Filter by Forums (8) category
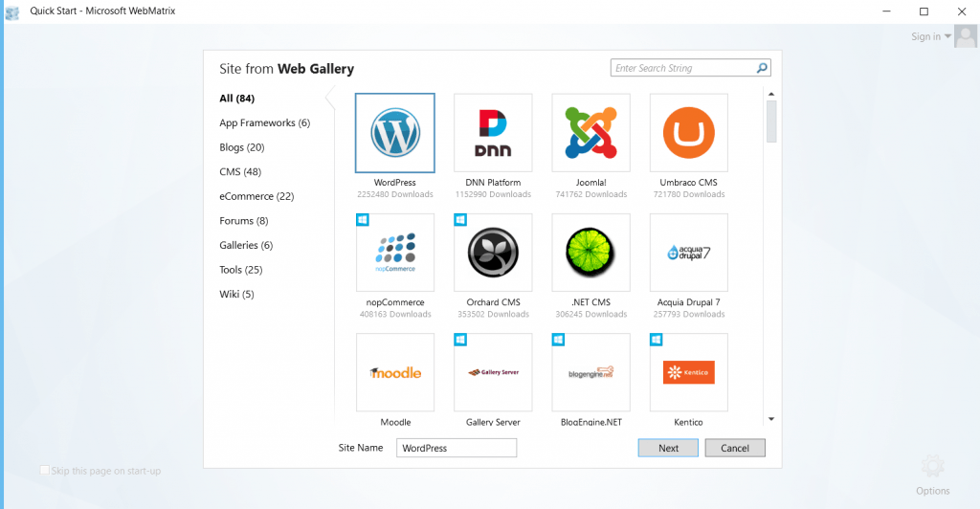980x509 pixels. pyautogui.click(x=244, y=220)
